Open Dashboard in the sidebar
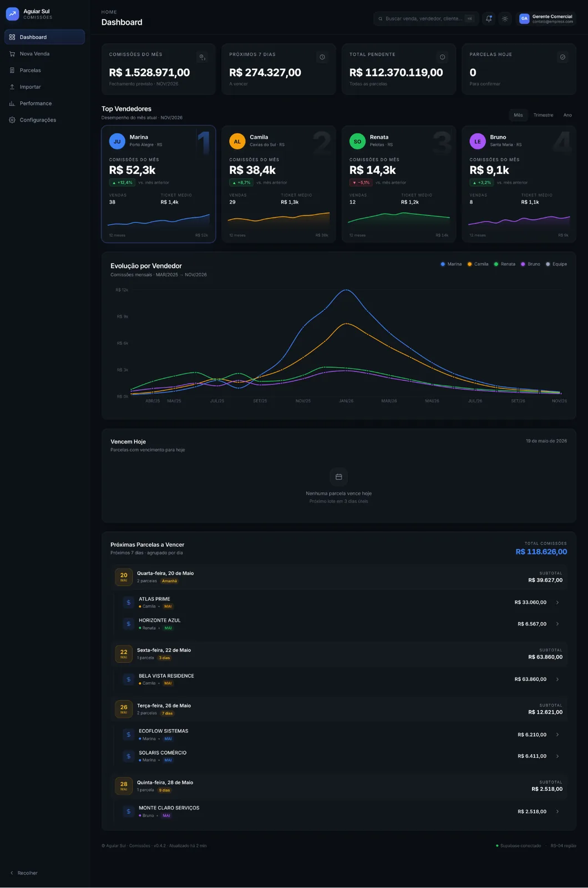The image size is (588, 888). point(44,37)
